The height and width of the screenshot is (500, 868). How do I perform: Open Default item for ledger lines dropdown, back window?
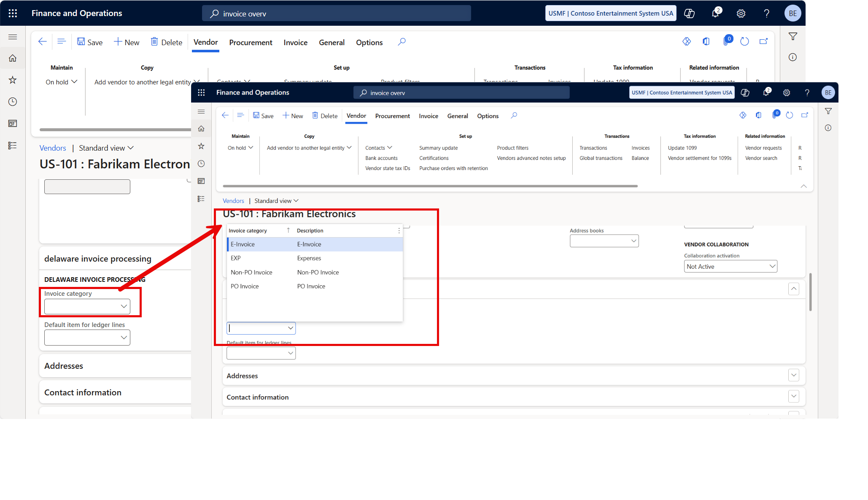pos(87,338)
